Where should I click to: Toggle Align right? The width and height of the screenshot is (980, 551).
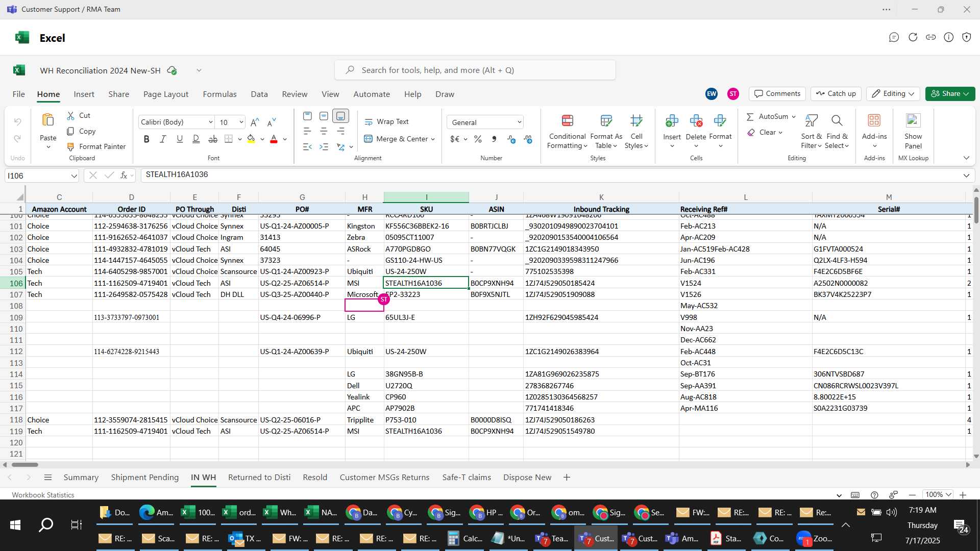point(340,131)
